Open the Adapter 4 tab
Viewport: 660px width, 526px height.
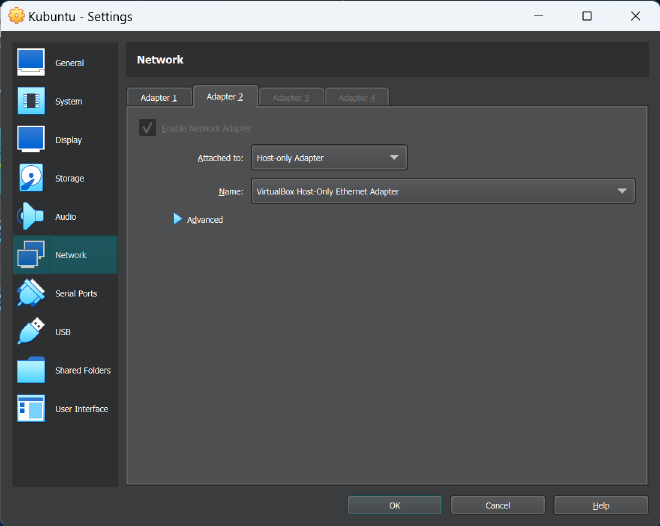pos(357,98)
